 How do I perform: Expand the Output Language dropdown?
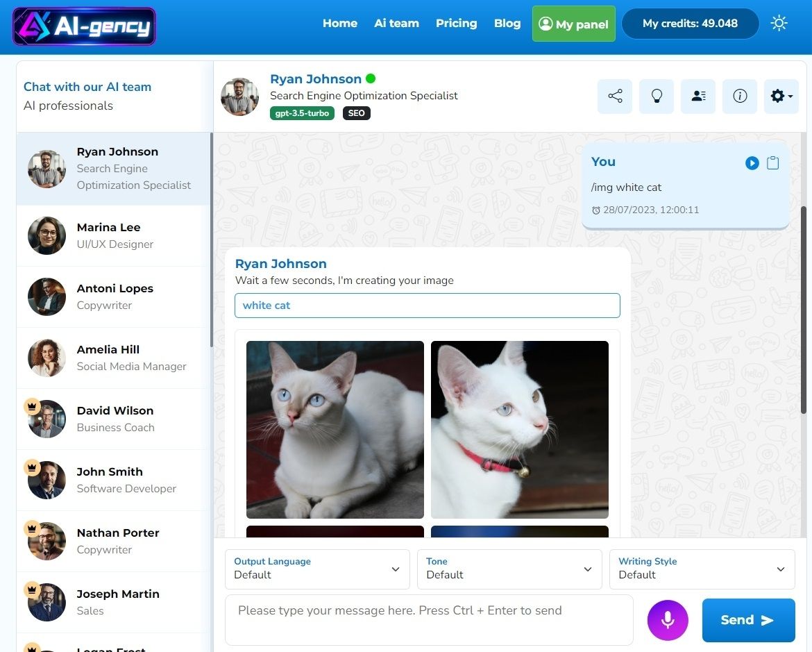(317, 569)
